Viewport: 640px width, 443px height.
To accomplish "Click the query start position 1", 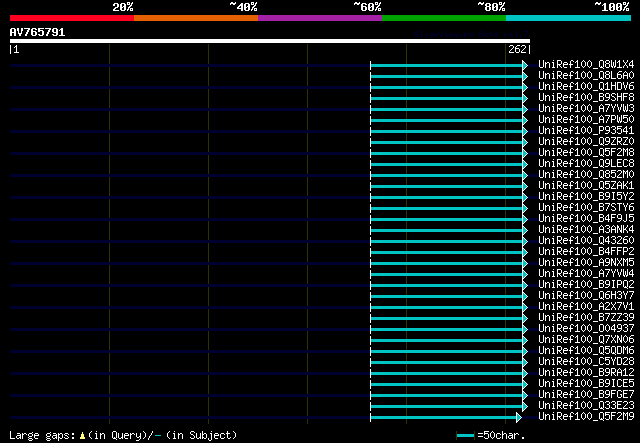I will point(16,49).
